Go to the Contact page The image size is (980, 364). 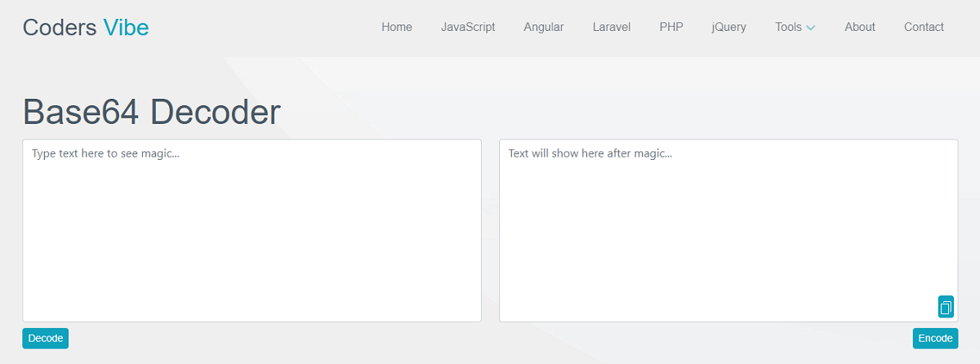point(924,27)
